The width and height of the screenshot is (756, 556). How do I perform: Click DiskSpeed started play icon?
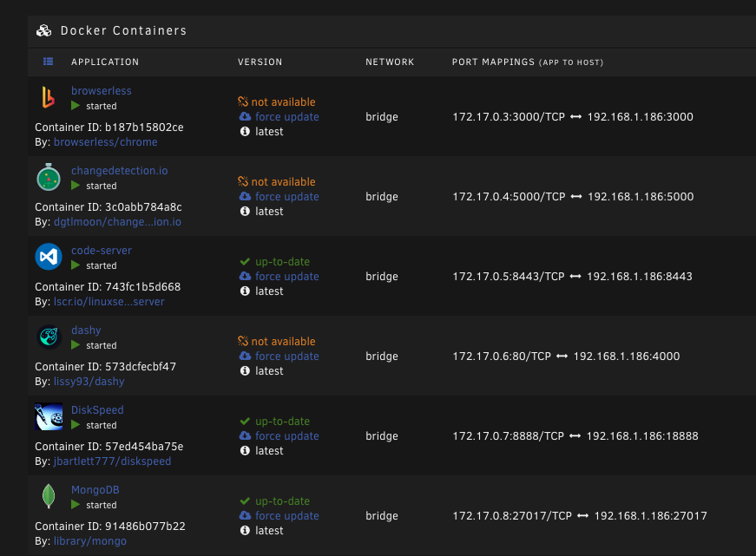[76, 424]
